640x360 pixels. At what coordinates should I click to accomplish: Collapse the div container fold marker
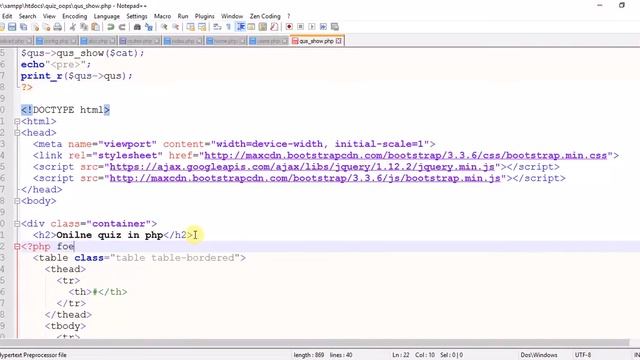17,224
